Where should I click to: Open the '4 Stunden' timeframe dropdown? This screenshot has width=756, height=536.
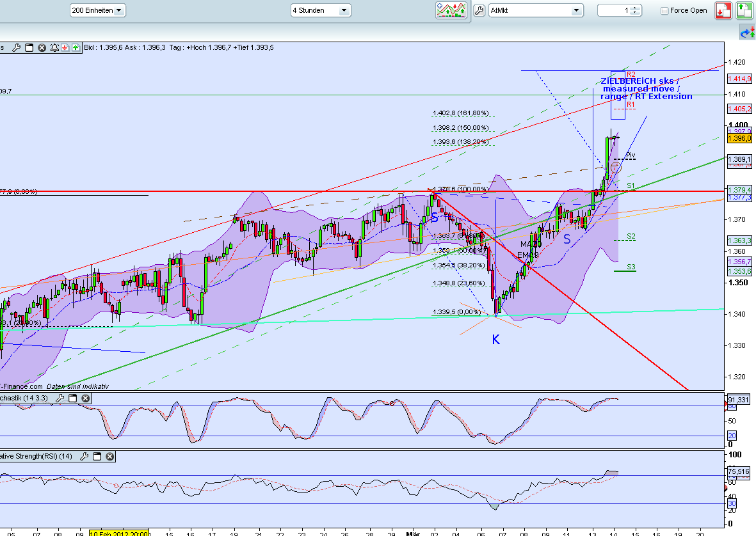tap(321, 10)
